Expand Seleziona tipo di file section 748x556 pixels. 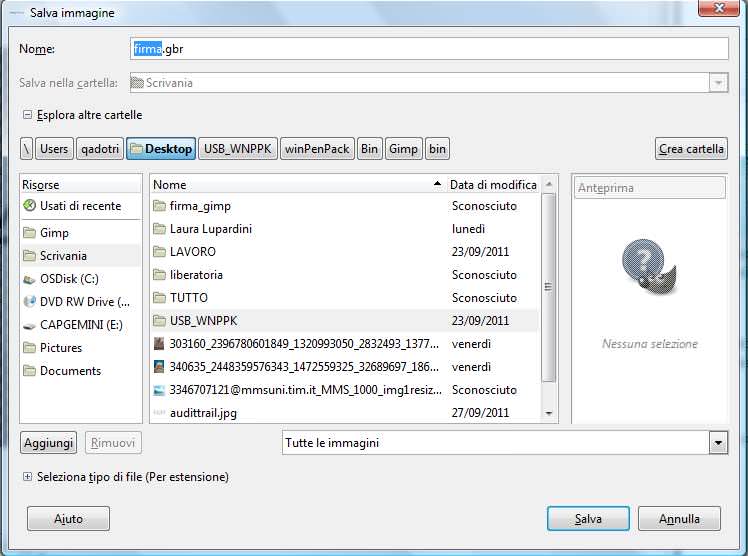(28, 476)
